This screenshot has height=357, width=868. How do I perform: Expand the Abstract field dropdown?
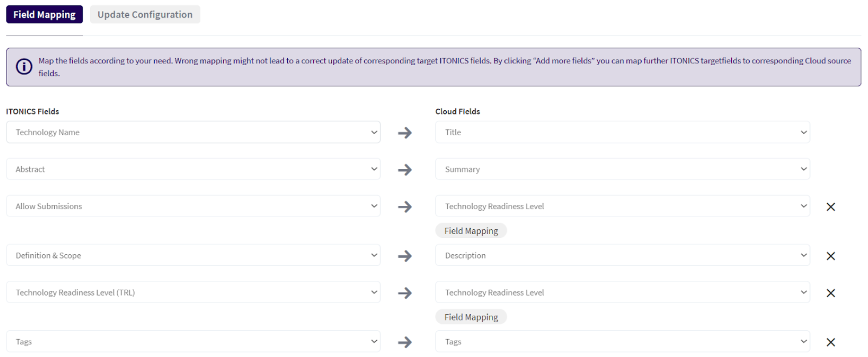[x=193, y=169]
